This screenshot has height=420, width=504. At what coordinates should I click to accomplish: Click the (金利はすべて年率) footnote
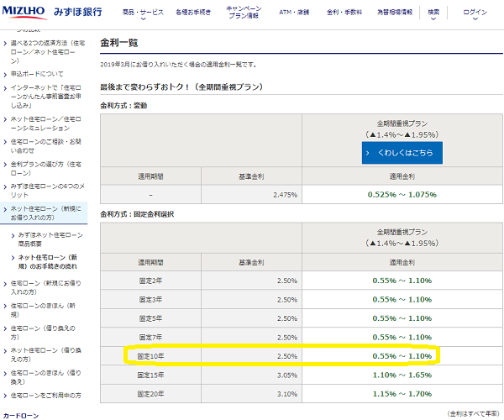click(475, 414)
